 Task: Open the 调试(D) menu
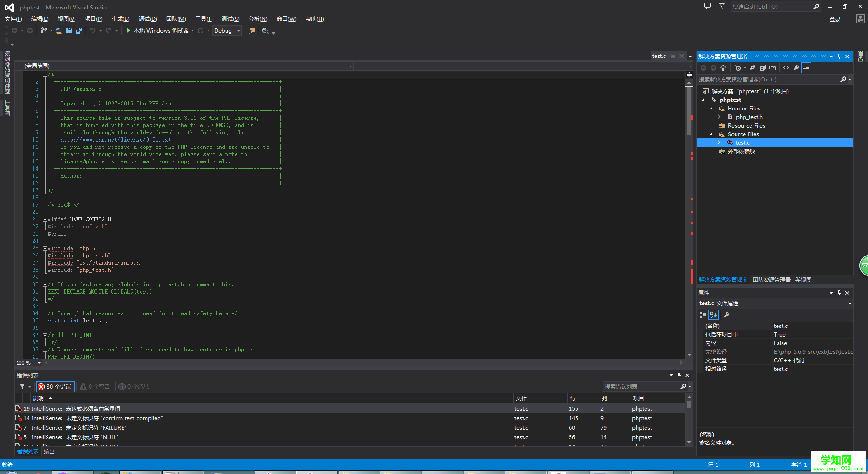pyautogui.click(x=148, y=19)
